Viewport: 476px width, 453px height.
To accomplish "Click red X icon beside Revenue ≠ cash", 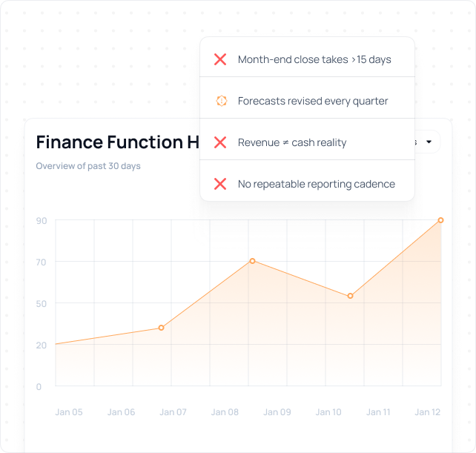I will tap(220, 142).
